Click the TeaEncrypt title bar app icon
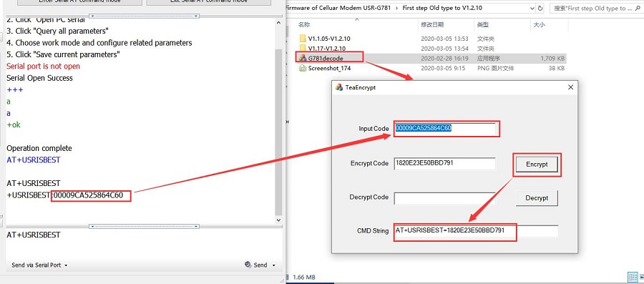The height and width of the screenshot is (284, 644). point(339,87)
